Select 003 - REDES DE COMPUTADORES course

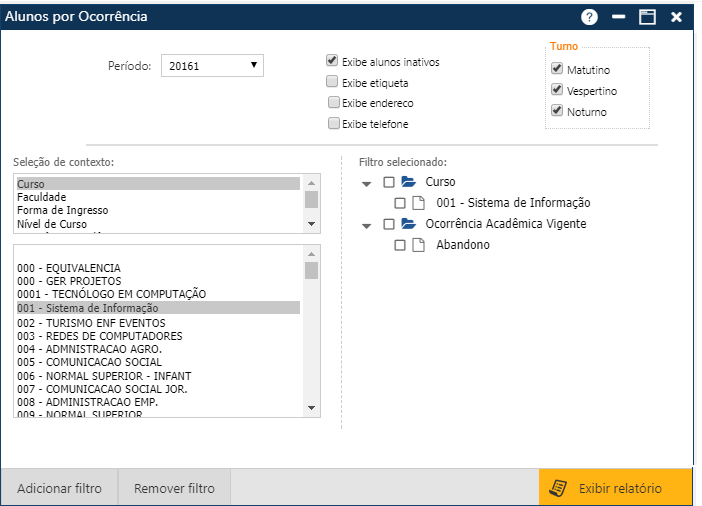(100, 336)
